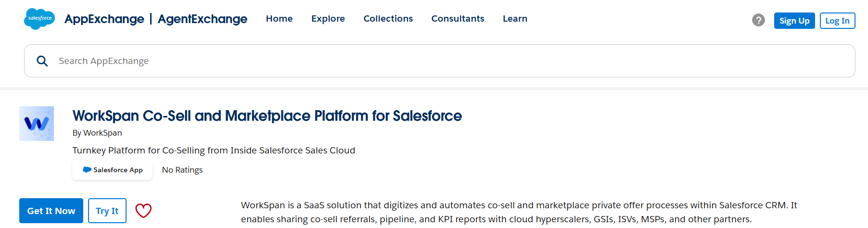Click the Turnkey Platform tagline text

[x=214, y=151]
